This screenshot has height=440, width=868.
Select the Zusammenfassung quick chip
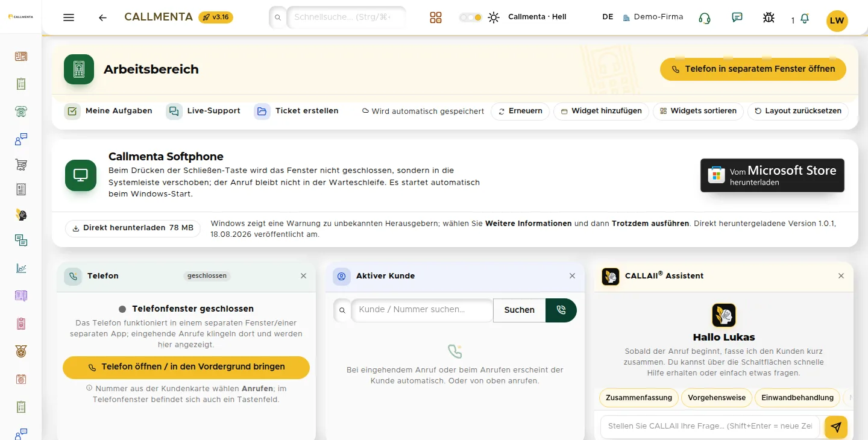(638, 398)
